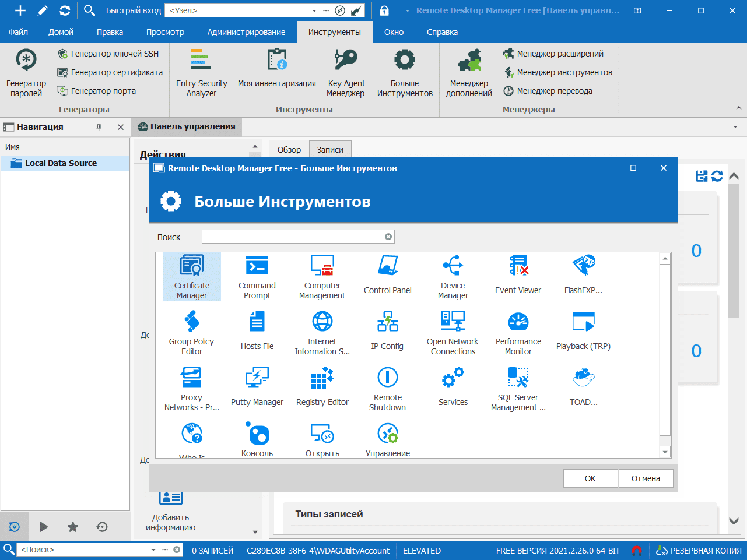
Task: Open Device Manager tool
Action: pos(453,277)
